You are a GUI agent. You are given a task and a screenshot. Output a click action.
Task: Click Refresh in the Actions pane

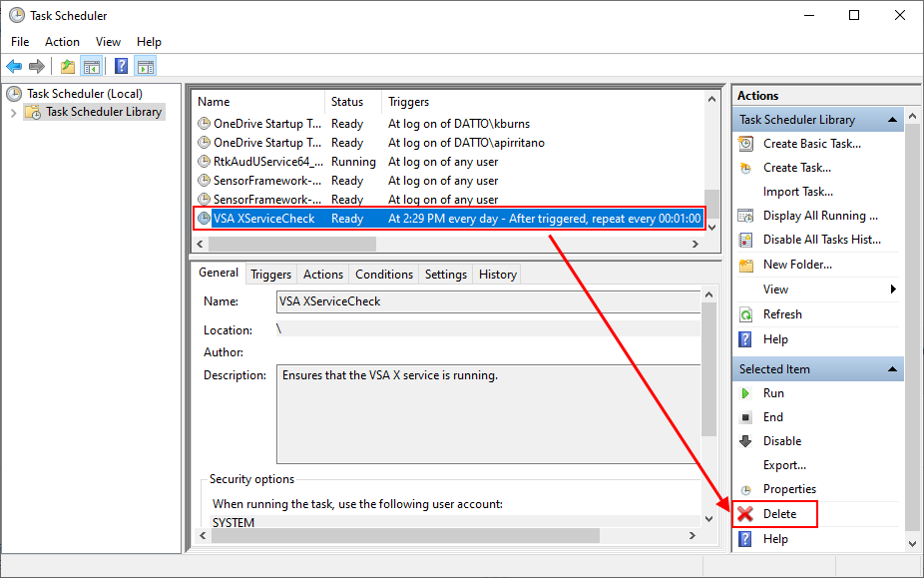tap(782, 314)
